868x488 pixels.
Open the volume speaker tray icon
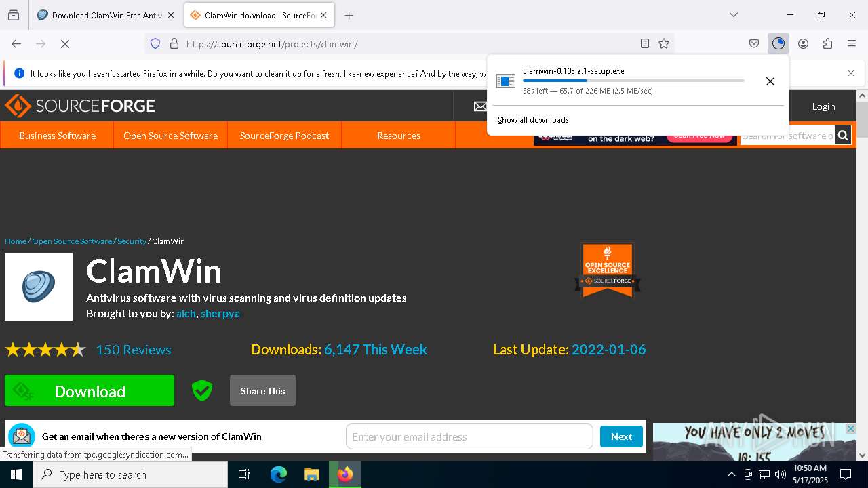click(780, 474)
